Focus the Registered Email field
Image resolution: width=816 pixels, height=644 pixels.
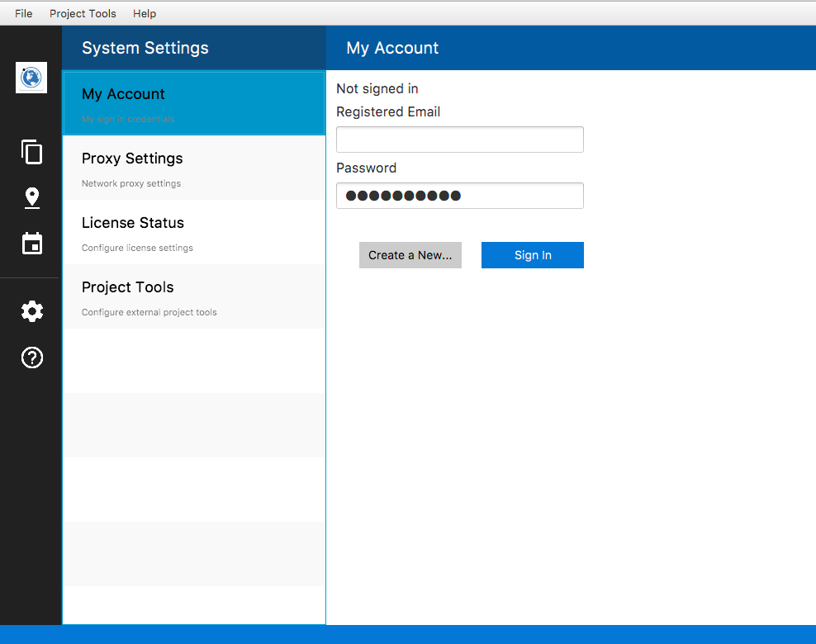pyautogui.click(x=460, y=140)
